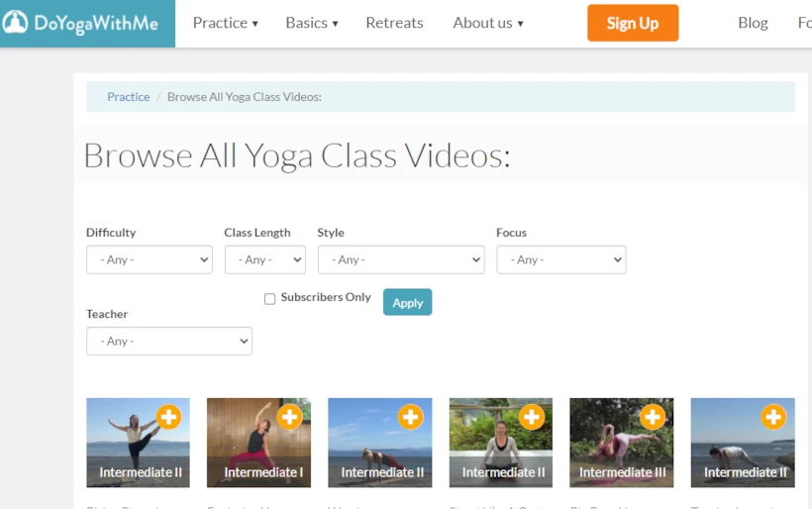Open the Teacher dropdown
This screenshot has width=812, height=509.
[x=169, y=341]
